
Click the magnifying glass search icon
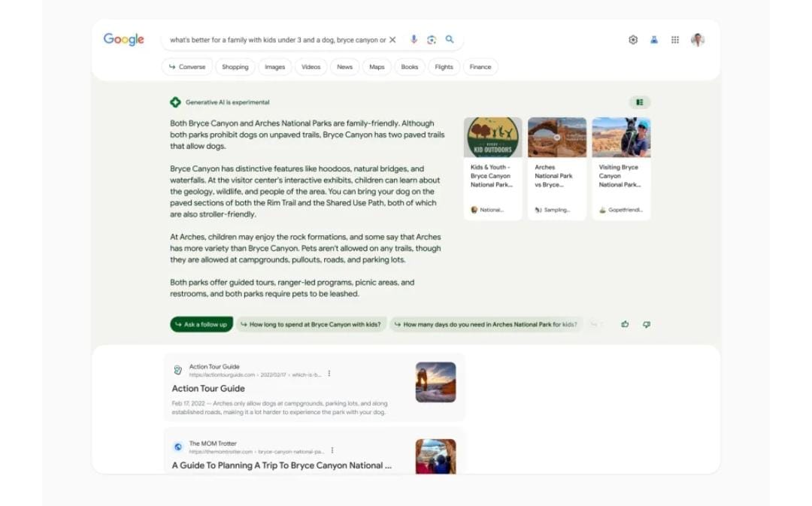[450, 40]
